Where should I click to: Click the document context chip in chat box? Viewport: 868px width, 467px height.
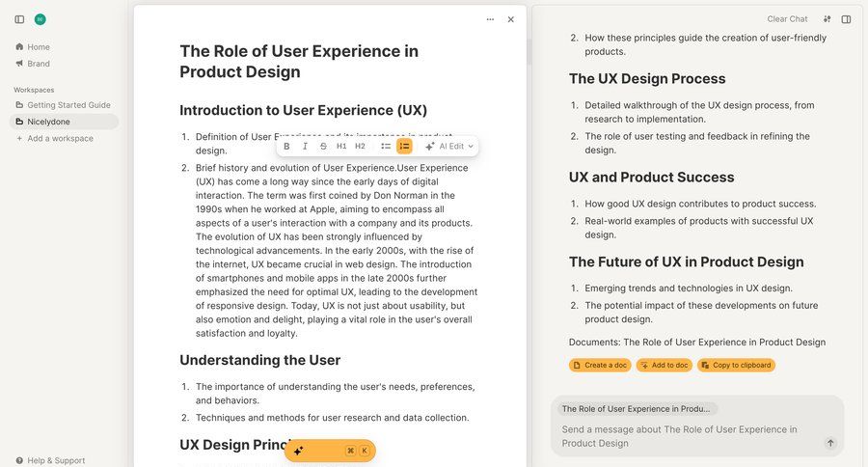637,409
